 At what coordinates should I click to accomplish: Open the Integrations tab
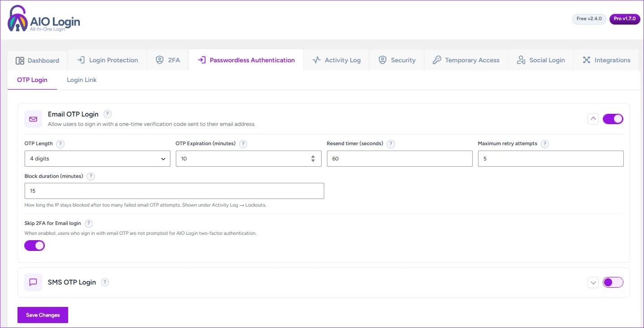tap(606, 60)
